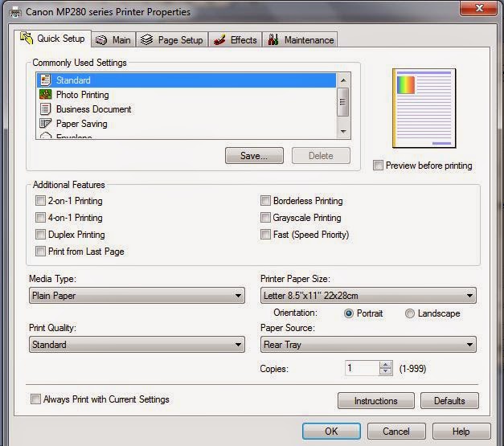Select the Business Document setting
504x446 pixels.
coord(186,109)
